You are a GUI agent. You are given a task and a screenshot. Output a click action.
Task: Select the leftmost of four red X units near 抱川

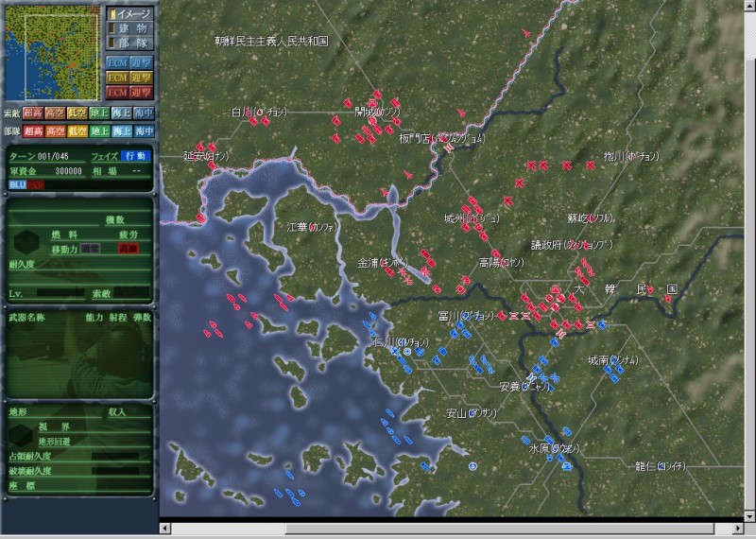pos(531,165)
